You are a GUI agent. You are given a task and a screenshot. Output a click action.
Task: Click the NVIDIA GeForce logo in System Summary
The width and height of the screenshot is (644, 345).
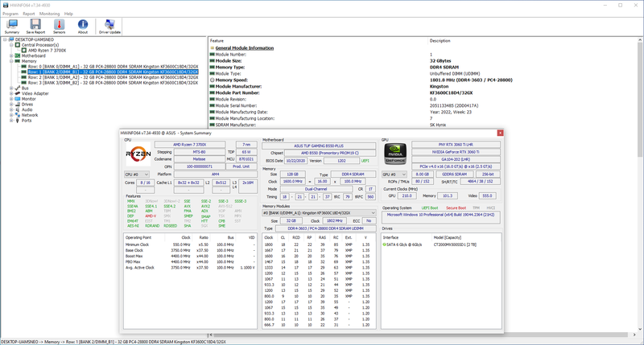coord(395,154)
